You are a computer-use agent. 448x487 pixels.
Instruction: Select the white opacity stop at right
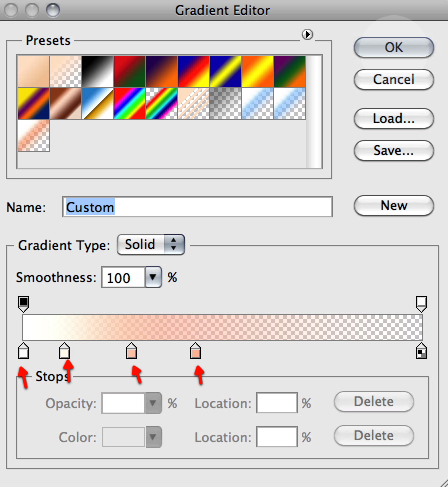(x=421, y=304)
